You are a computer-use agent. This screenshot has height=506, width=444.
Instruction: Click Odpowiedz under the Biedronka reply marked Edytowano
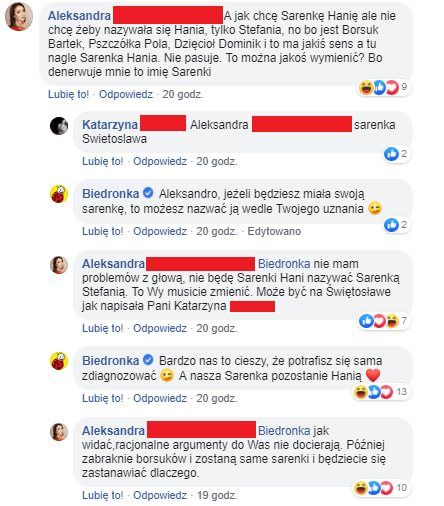pyautogui.click(x=160, y=231)
